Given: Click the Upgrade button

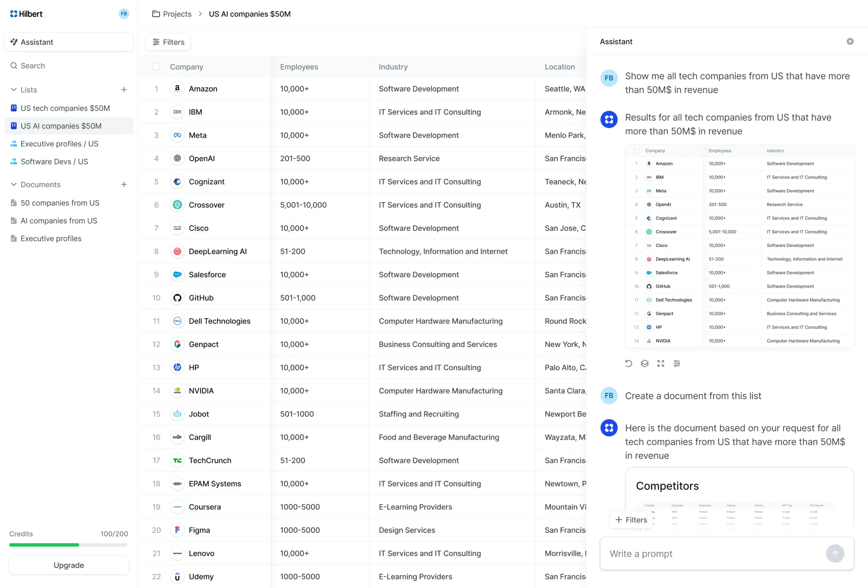Looking at the screenshot, I should 69,565.
